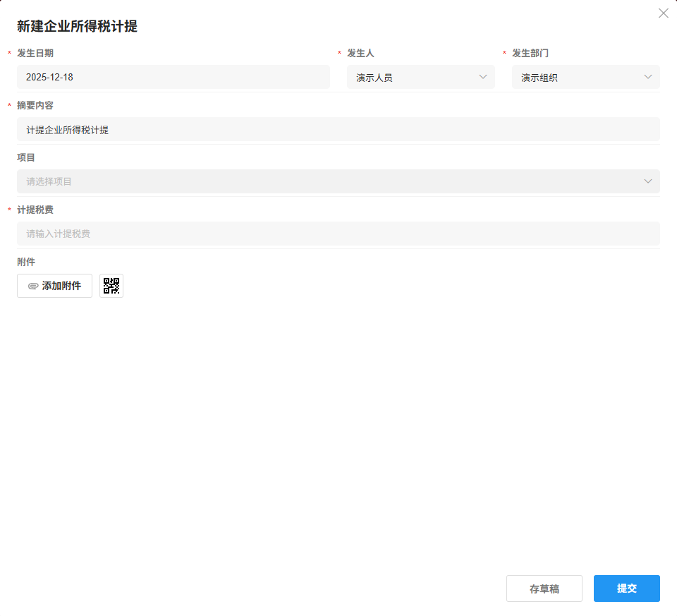Screen dimensions: 677x616
Task: Click the paperclip icon on 添加附件 button
Action: 33,286
